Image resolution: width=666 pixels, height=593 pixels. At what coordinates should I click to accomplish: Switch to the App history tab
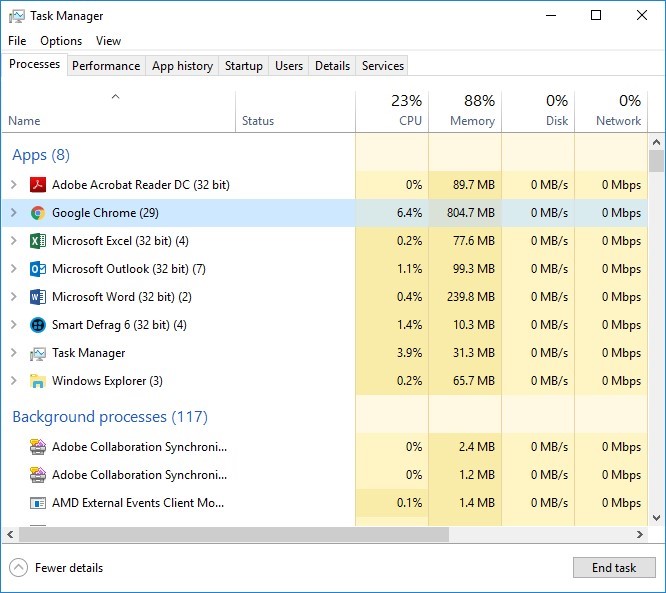click(182, 66)
